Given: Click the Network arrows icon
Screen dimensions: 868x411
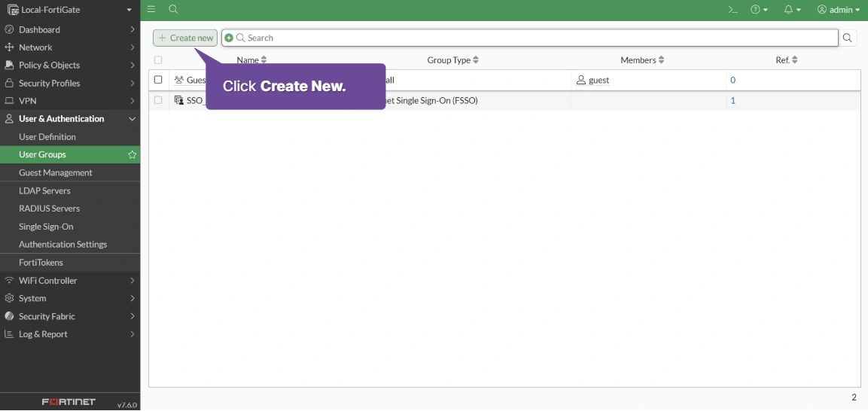Looking at the screenshot, I should tap(9, 47).
